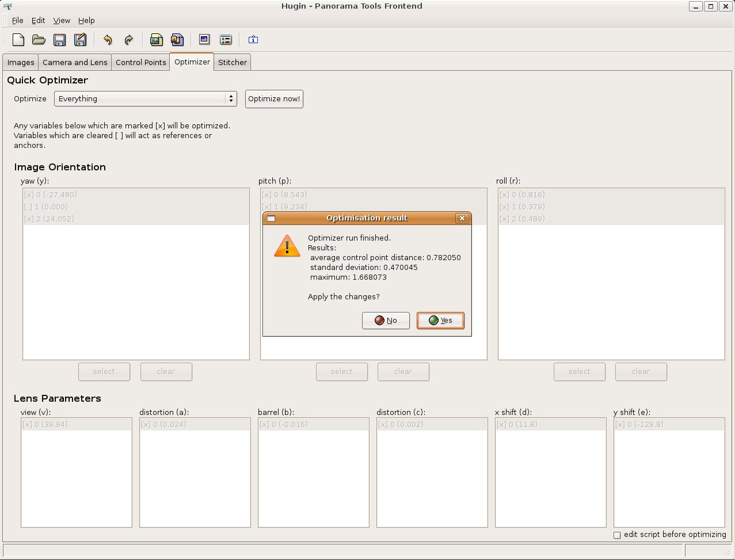Click the maximum: 1.668073 result line

[x=348, y=277]
